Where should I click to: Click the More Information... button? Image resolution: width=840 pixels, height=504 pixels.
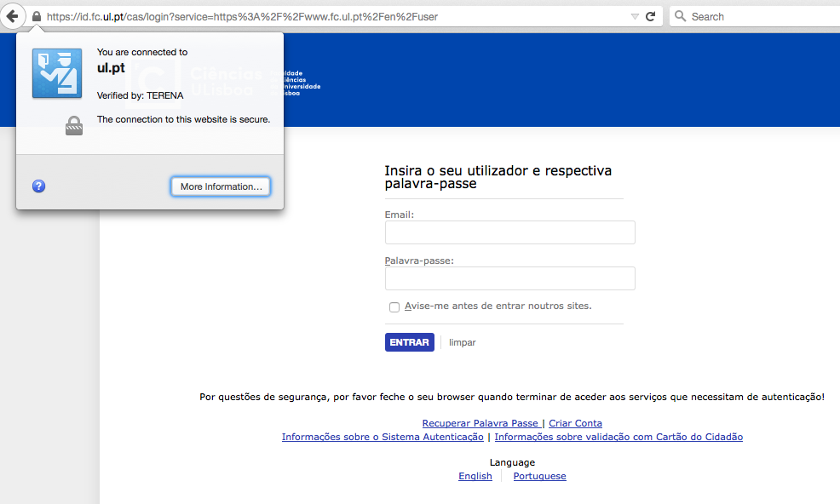click(x=221, y=186)
